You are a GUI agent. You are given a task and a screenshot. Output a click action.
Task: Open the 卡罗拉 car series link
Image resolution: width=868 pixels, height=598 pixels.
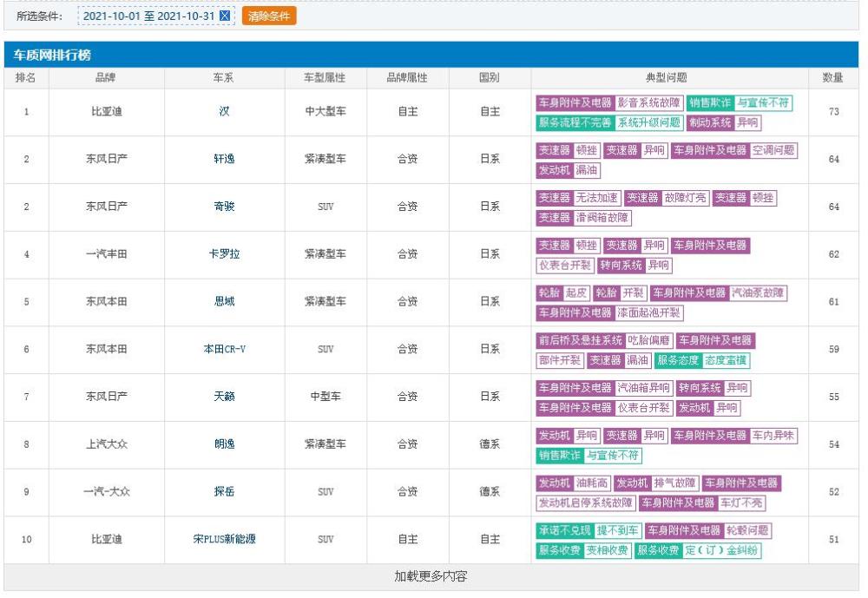point(224,254)
